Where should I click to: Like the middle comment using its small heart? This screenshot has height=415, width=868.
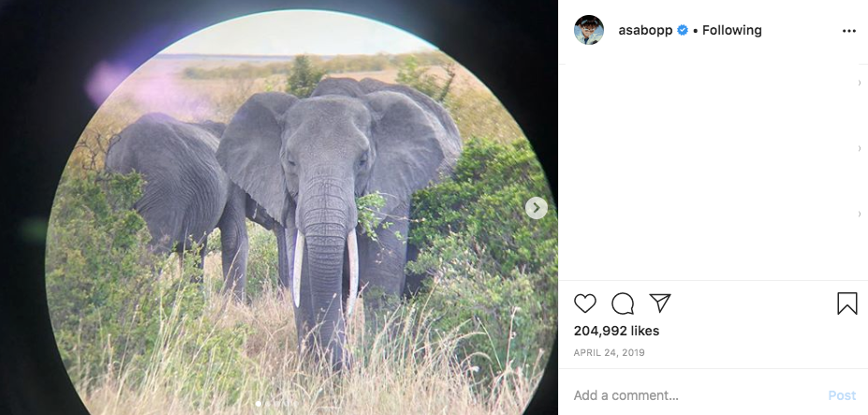[860, 148]
